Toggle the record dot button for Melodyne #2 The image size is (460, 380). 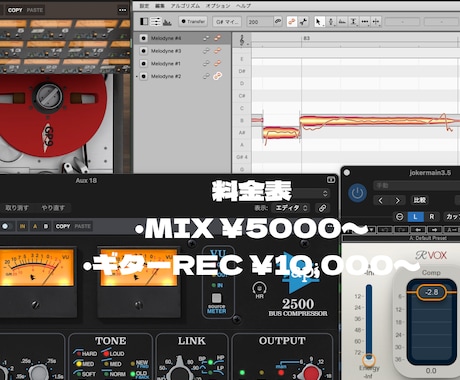click(x=144, y=76)
